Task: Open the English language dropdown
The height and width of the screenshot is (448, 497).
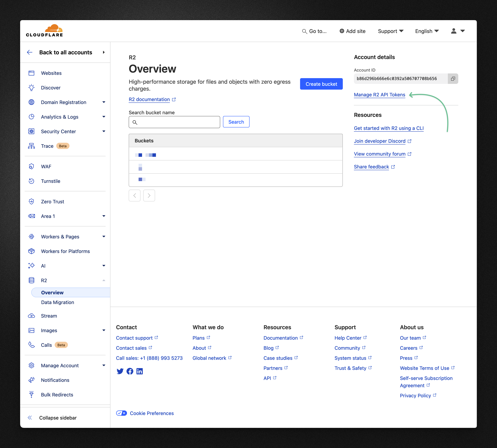Action: point(427,31)
